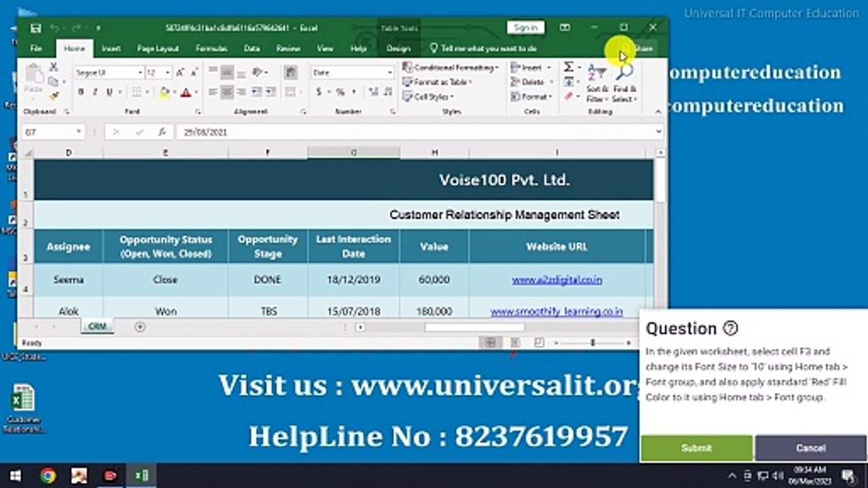Image resolution: width=868 pixels, height=488 pixels.
Task: Open the Fill Color dropdown arrow
Action: 174,93
